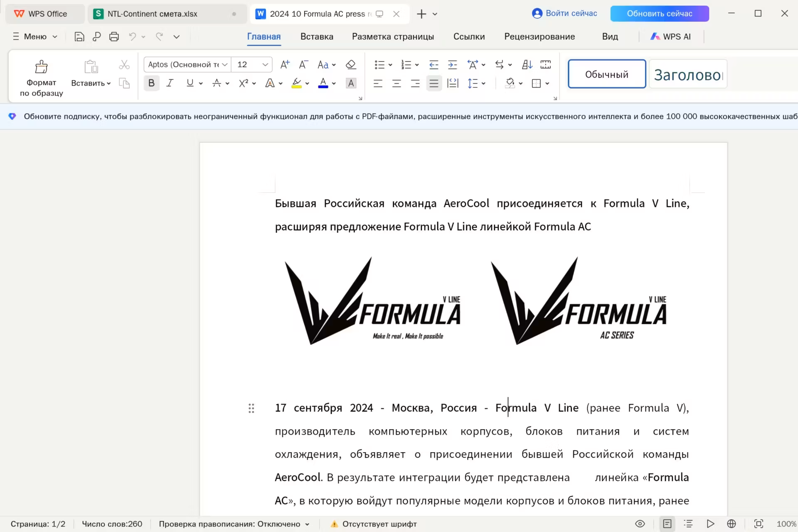Click the character shading A icon

pyautogui.click(x=351, y=83)
